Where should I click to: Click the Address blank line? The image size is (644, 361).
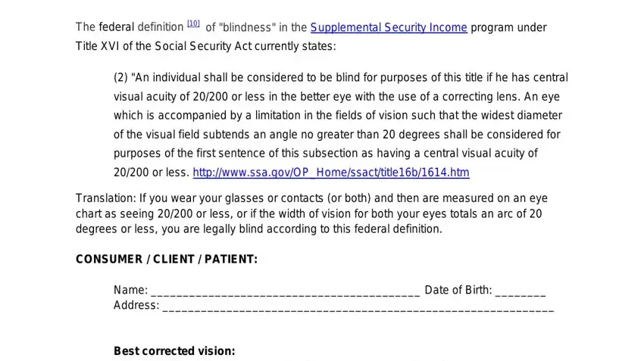tap(358, 306)
